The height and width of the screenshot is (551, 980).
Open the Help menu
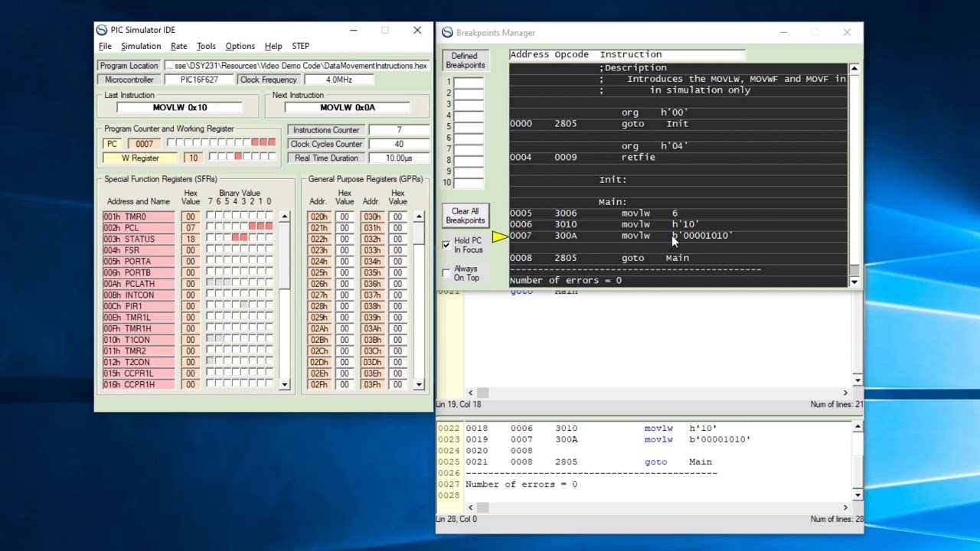tap(273, 46)
